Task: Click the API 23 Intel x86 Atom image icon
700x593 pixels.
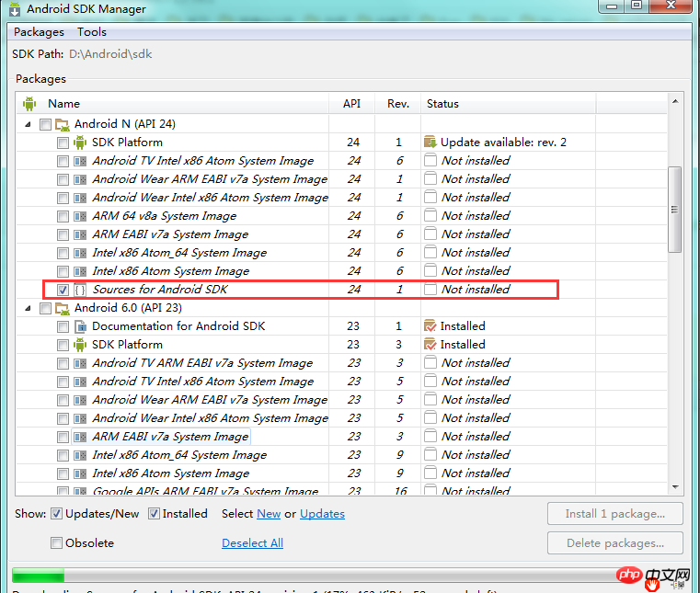Action: tap(80, 473)
